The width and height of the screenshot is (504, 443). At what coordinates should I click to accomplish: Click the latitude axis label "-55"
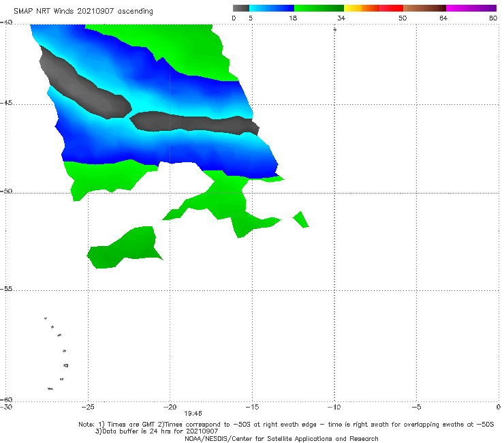pos(6,289)
